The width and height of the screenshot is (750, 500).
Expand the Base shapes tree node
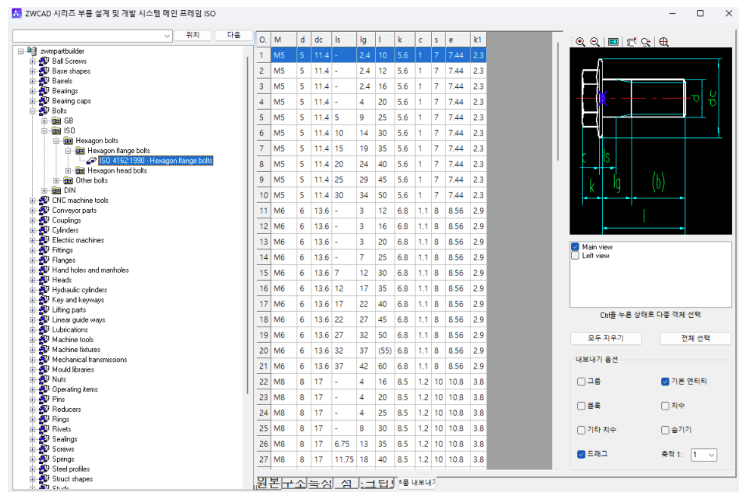(33, 71)
